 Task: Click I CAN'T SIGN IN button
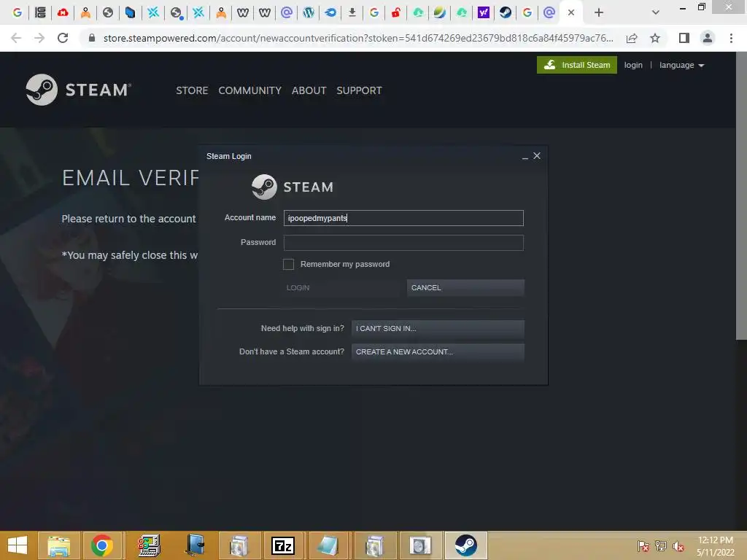(x=438, y=329)
